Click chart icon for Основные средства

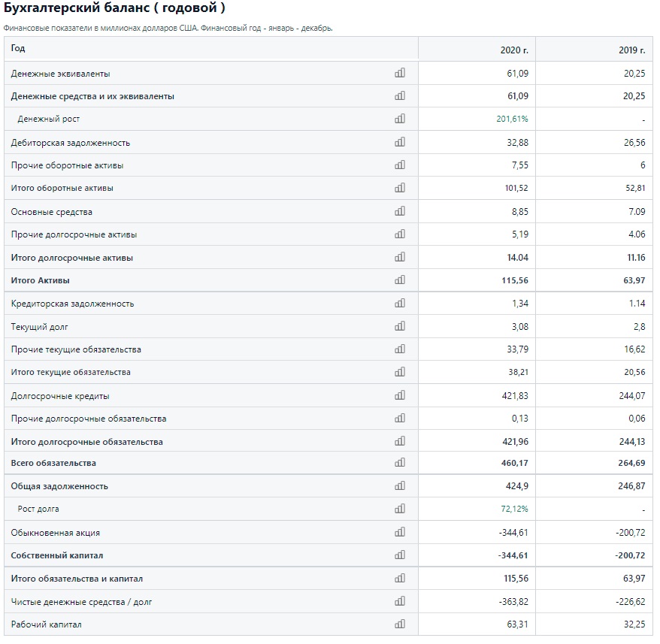click(400, 211)
